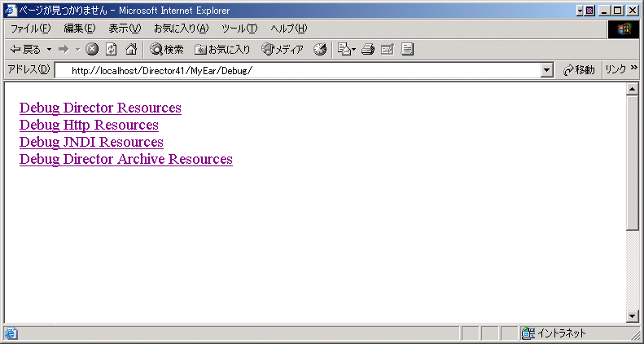
Task: Open the 表示(V) menu
Action: pyautogui.click(x=125, y=29)
